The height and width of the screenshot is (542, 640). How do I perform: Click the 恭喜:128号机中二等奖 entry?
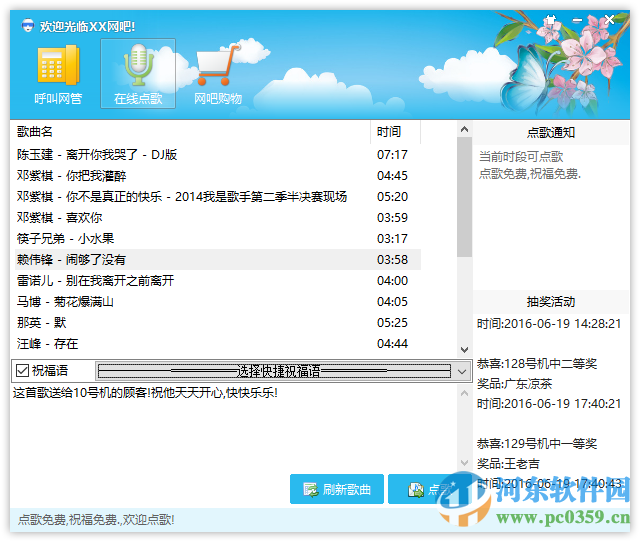(x=537, y=364)
